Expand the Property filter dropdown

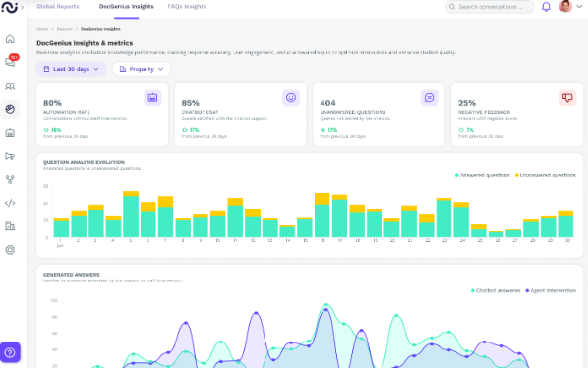point(142,69)
